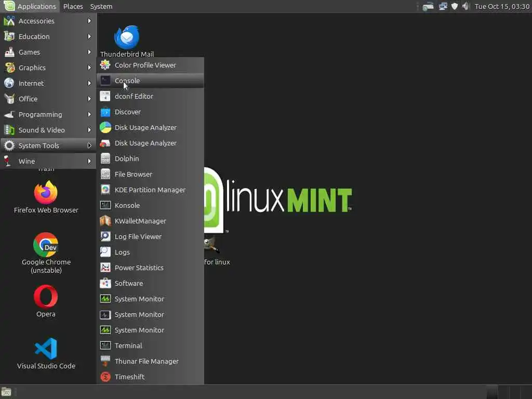Select Visual Studio Code desktop icon
The width and height of the screenshot is (532, 399).
coord(46,353)
